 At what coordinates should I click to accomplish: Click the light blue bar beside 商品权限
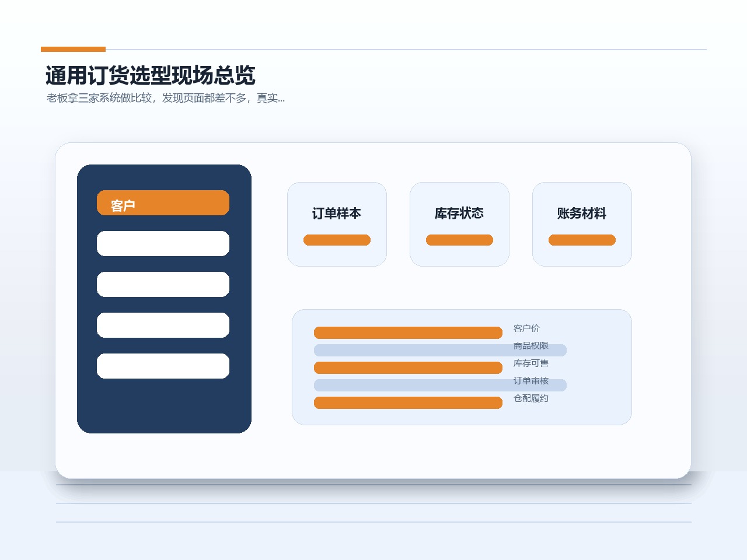click(x=440, y=350)
